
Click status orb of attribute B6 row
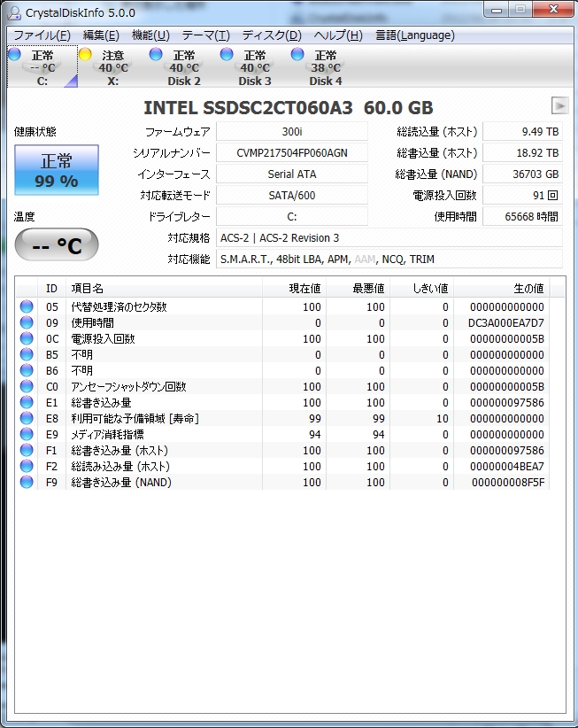tap(27, 370)
